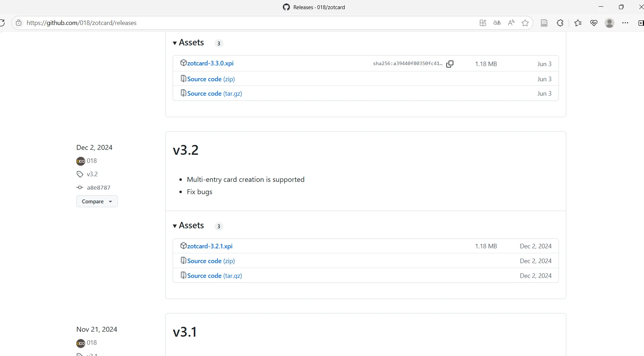This screenshot has width=644, height=356.
Task: Click the 'Nov 21, 2024' release date
Action: point(97,329)
